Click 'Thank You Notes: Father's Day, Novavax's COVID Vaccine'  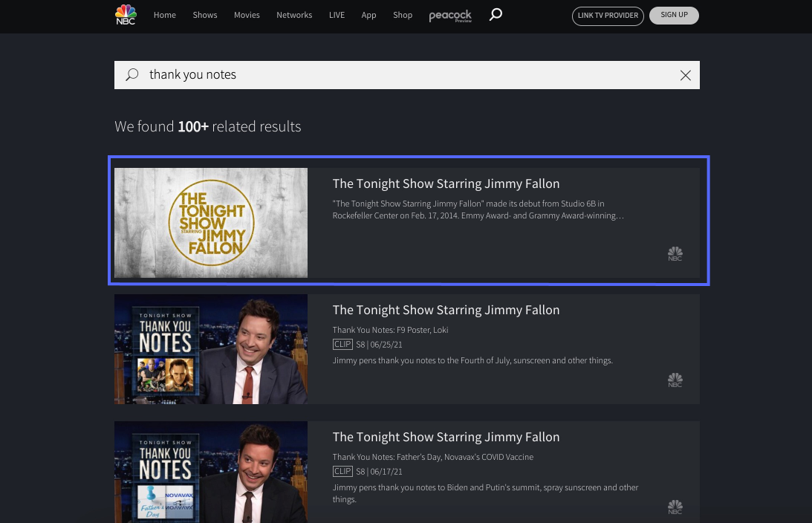433,457
